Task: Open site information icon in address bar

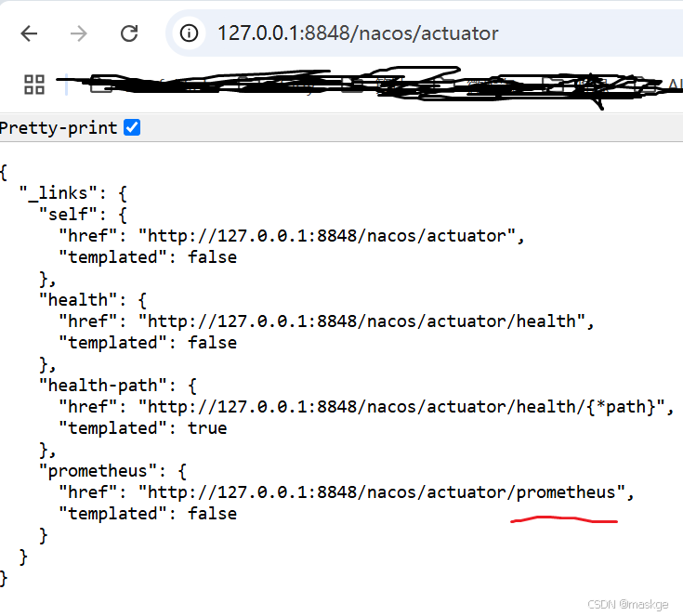Action: tap(189, 33)
